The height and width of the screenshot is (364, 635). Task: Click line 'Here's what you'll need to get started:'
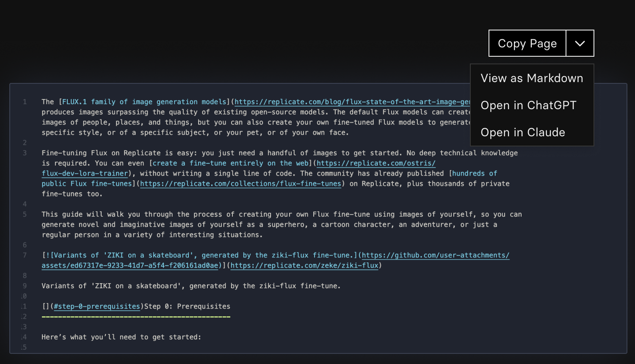point(121,337)
